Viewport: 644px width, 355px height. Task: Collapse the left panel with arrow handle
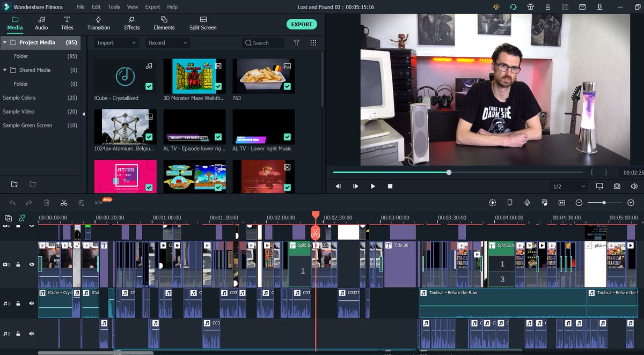(83, 114)
